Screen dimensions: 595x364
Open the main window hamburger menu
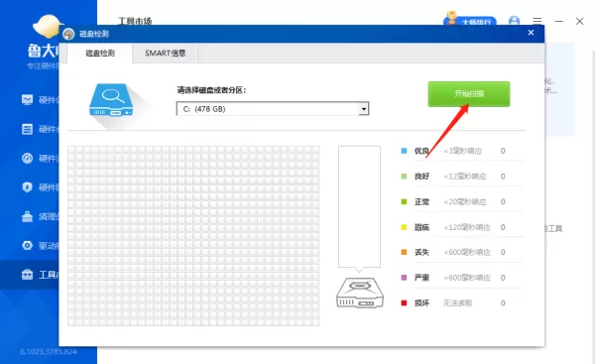(x=536, y=21)
